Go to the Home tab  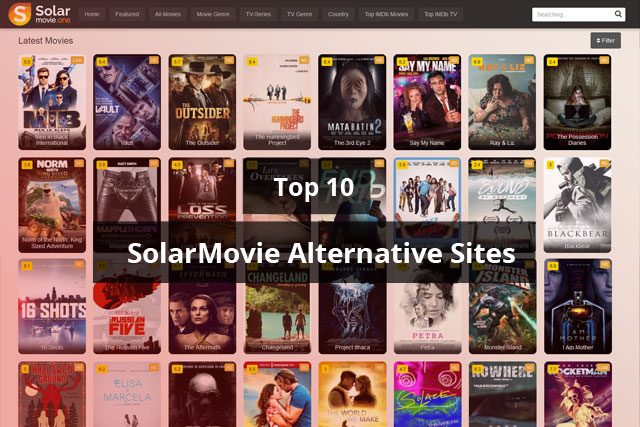coord(91,14)
